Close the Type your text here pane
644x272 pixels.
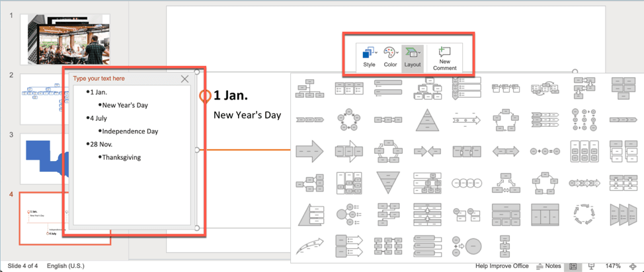(x=185, y=79)
